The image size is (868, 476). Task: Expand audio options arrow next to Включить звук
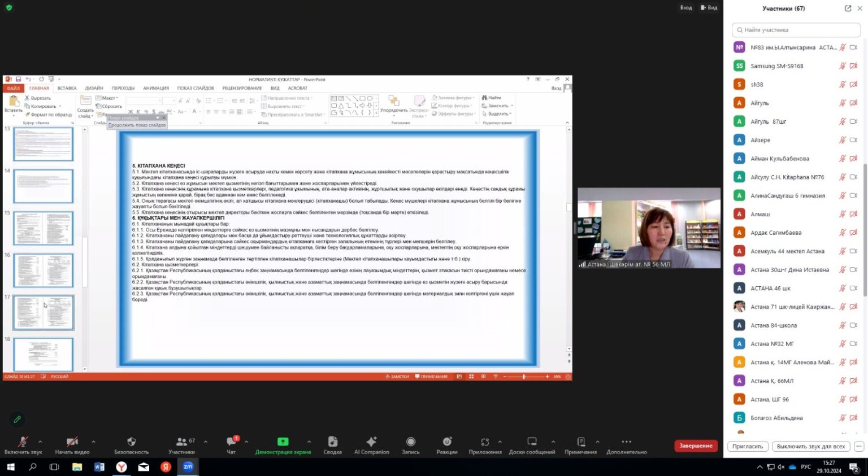click(40, 442)
